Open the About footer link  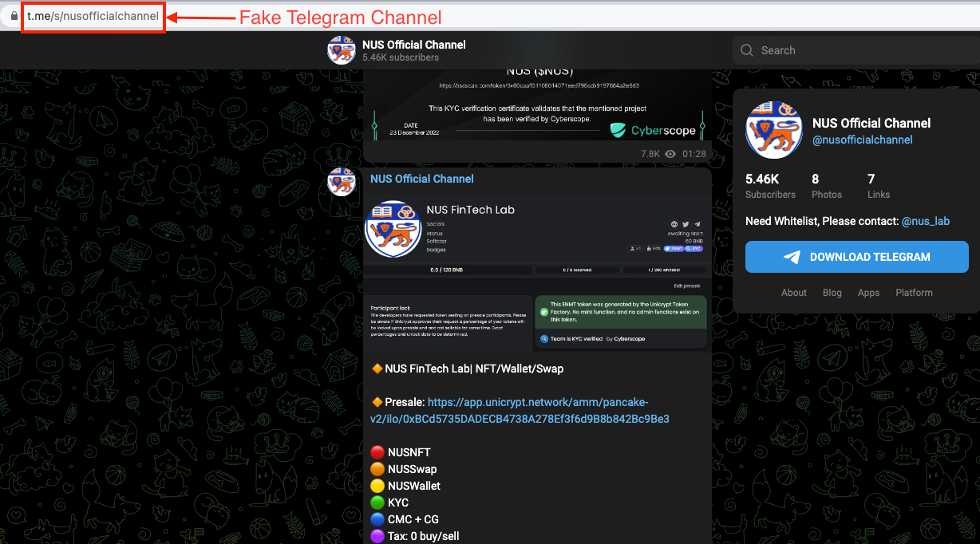793,293
